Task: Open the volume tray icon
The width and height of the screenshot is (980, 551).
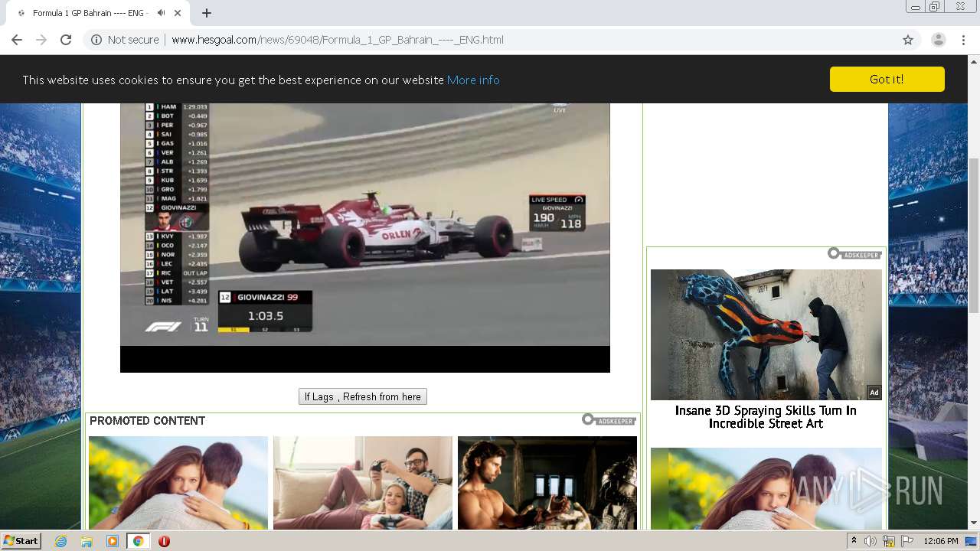Action: (871, 541)
